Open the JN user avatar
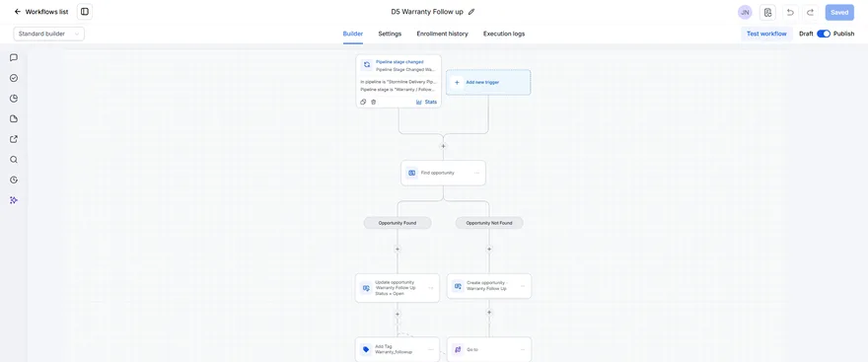Image resolution: width=868 pixels, height=362 pixels. (745, 12)
